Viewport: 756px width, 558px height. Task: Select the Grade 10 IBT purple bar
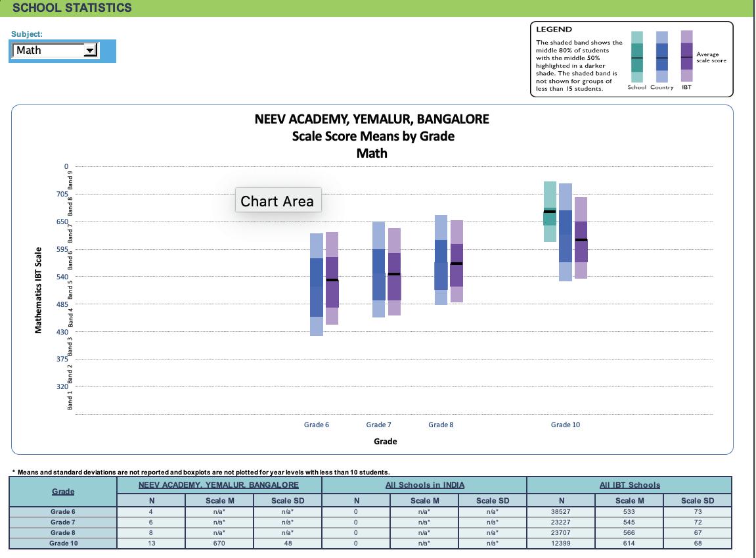[x=581, y=238]
